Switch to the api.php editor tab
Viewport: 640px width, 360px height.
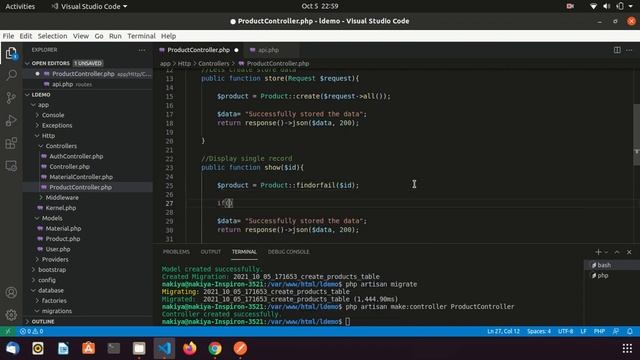[x=269, y=50]
